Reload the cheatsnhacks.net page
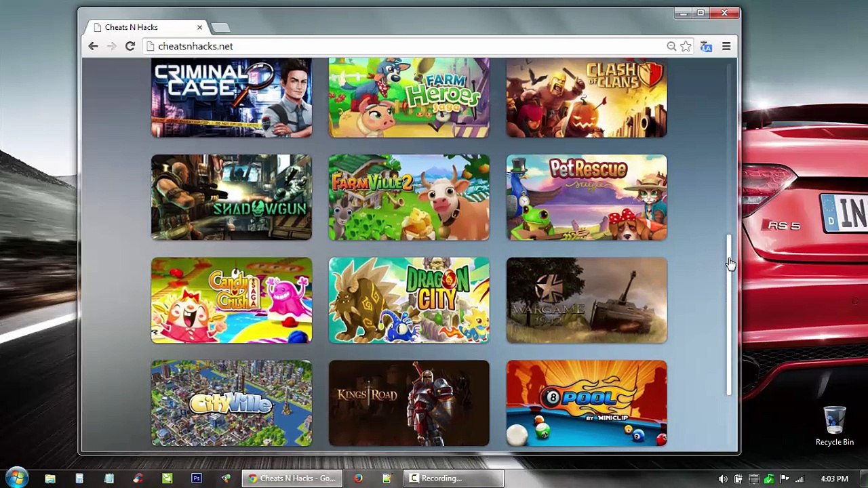The image size is (868, 488). point(130,46)
